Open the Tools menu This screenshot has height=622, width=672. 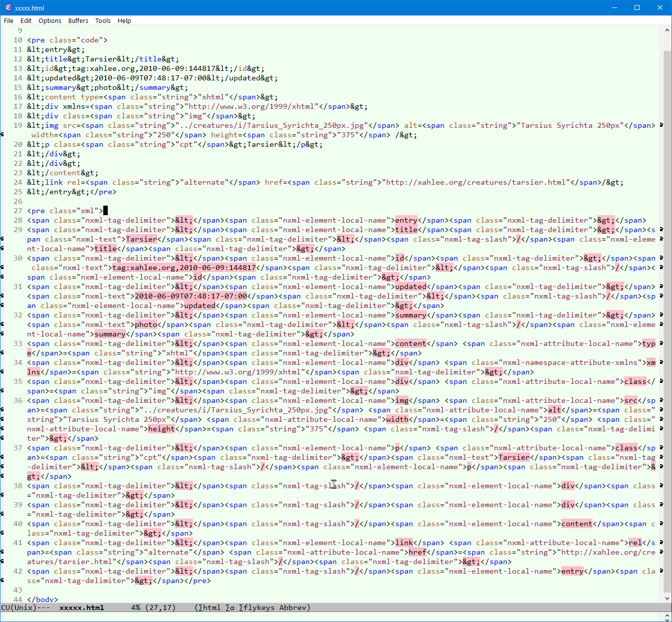point(103,20)
